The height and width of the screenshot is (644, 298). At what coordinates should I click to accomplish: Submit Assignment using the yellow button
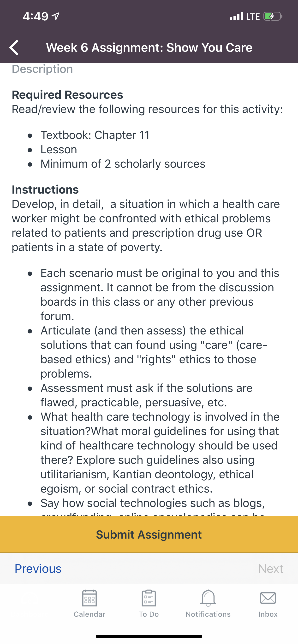149,534
